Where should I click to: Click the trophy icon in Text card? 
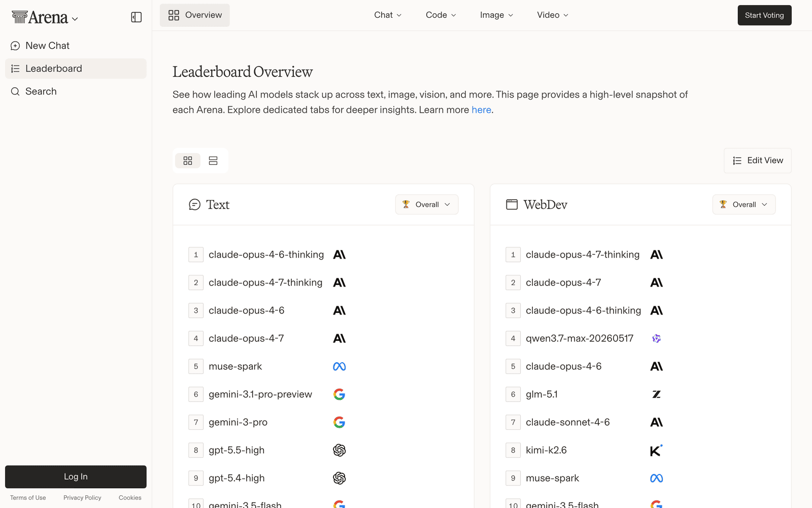pyautogui.click(x=406, y=204)
